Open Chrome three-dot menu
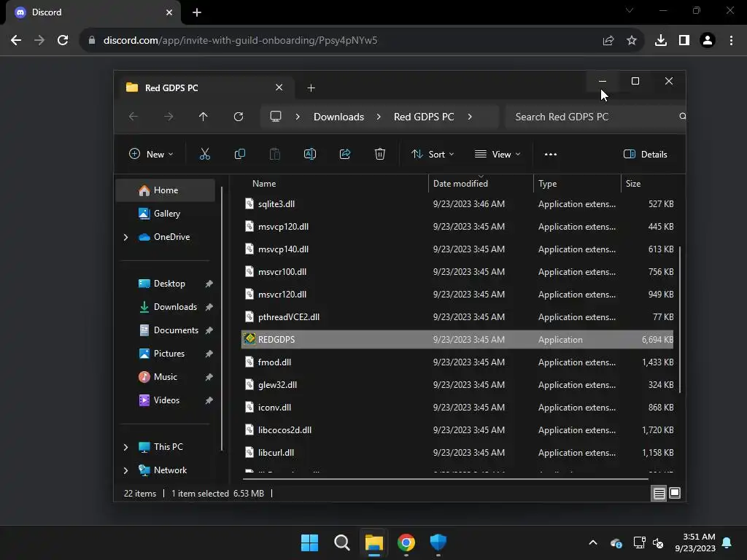The height and width of the screenshot is (560, 747). 731,41
